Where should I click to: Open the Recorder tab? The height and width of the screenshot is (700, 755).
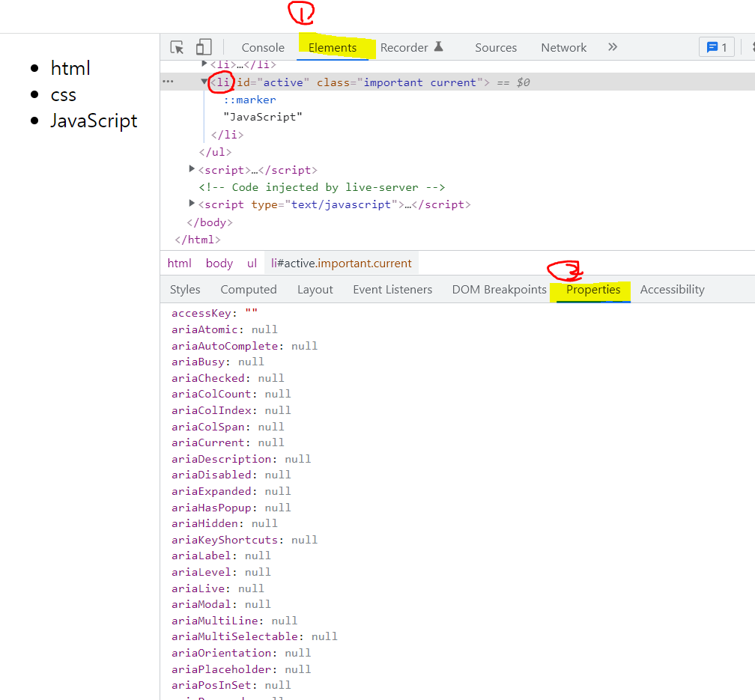click(404, 48)
